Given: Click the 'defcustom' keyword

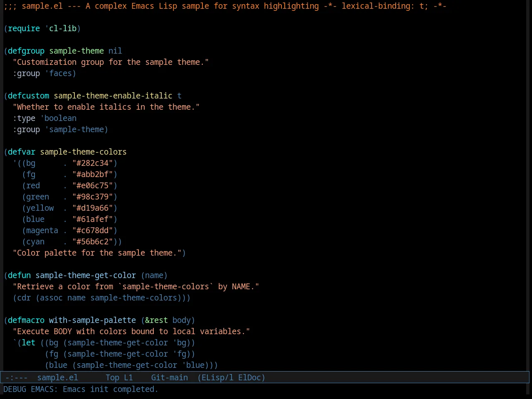Looking at the screenshot, I should pyautogui.click(x=29, y=96).
